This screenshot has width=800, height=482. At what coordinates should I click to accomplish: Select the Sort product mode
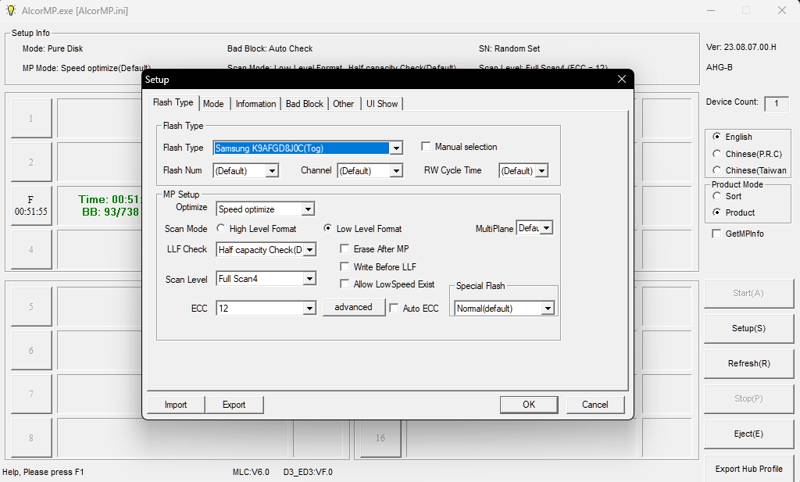(x=717, y=196)
